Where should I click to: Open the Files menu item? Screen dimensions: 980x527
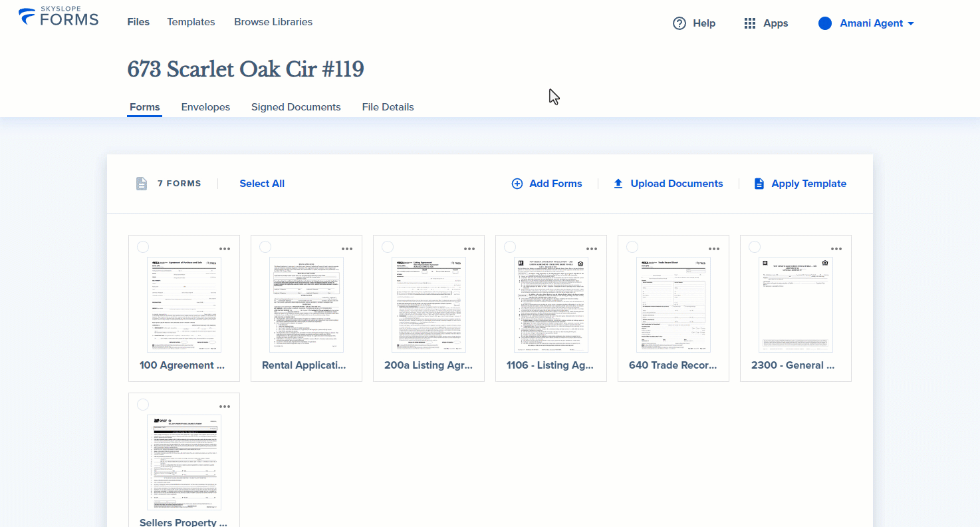tap(138, 22)
